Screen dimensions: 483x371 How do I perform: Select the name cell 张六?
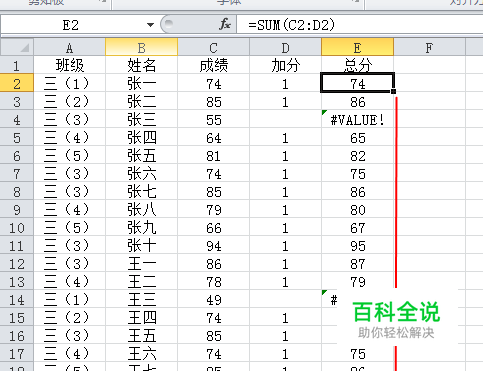pyautogui.click(x=141, y=173)
